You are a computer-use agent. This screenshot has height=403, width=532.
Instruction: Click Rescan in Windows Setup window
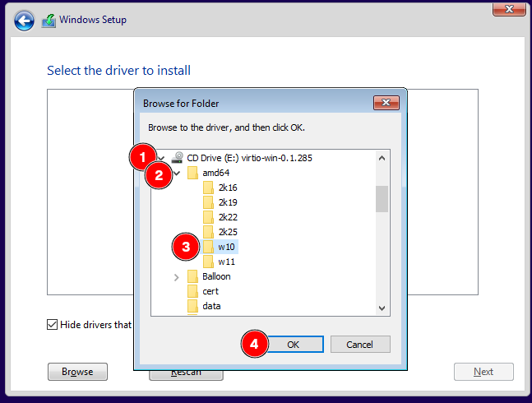(186, 375)
